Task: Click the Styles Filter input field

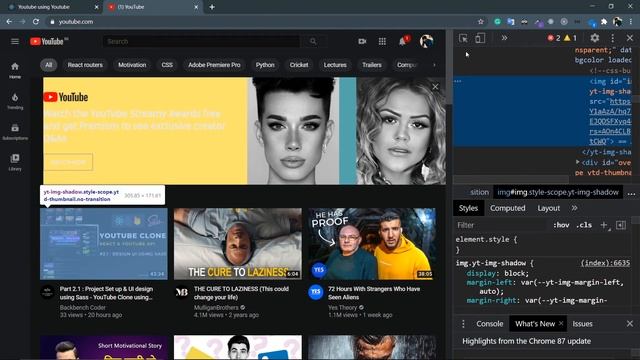Action: click(x=500, y=225)
